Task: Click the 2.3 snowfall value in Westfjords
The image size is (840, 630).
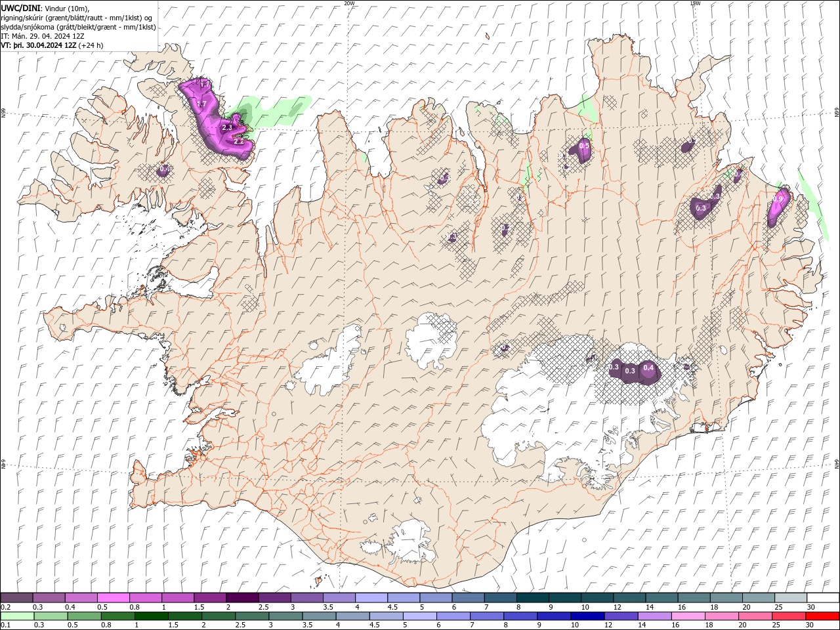Action: pyautogui.click(x=228, y=127)
